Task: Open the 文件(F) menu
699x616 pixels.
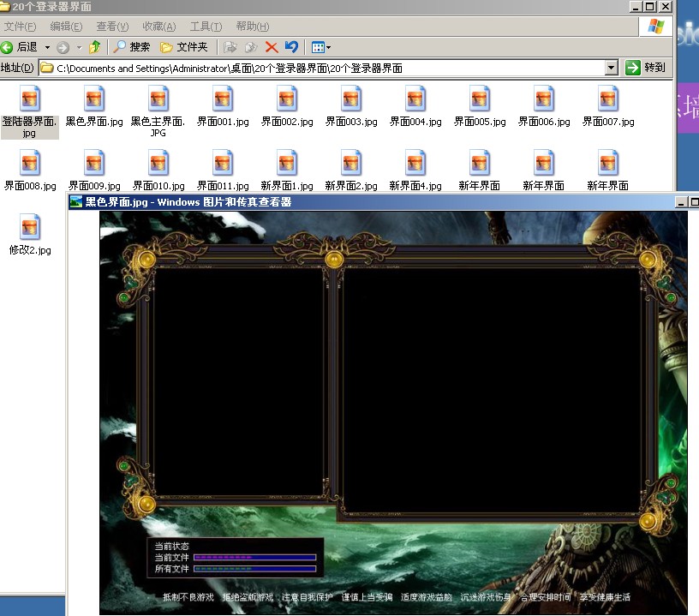Action: [x=20, y=27]
